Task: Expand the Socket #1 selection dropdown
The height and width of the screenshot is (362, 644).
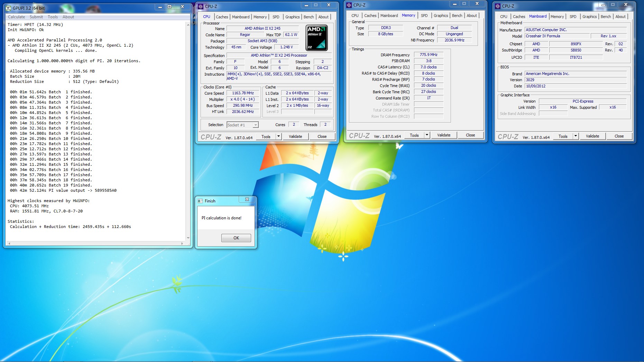Action: tap(256, 125)
